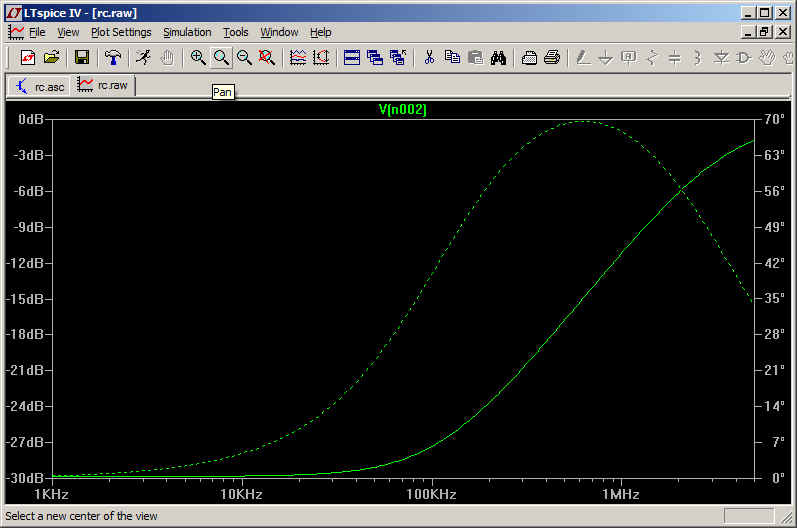Click the crossed-out magnifier zoom-to-fit icon
This screenshot has height=528, width=797.
click(x=266, y=58)
